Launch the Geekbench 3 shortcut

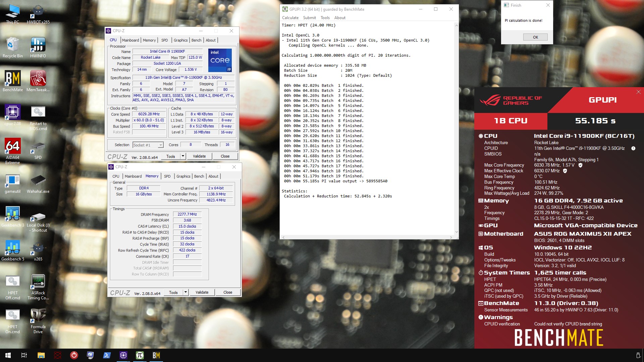[12, 217]
